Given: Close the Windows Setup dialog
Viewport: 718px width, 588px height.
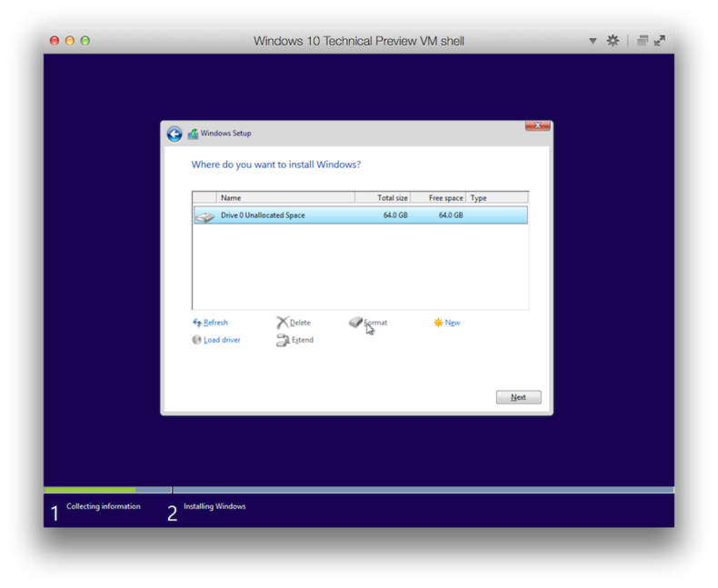Looking at the screenshot, I should click(537, 125).
